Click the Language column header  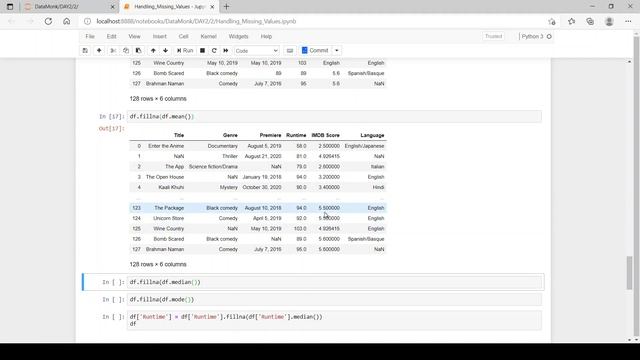372,135
